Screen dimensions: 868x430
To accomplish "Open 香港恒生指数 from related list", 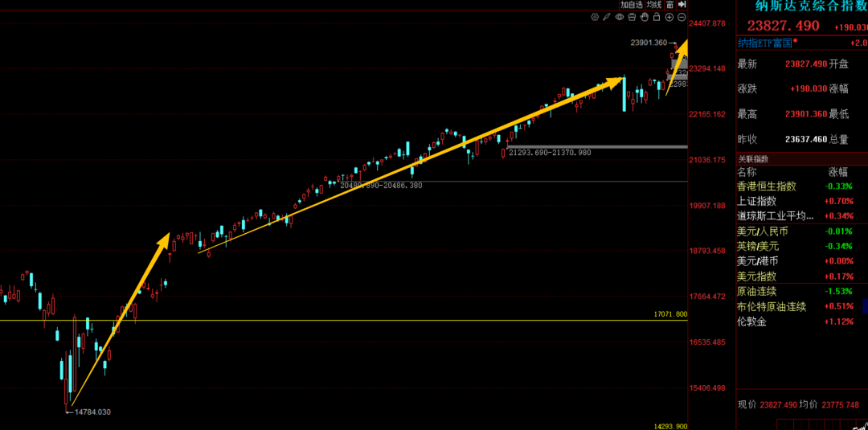I will [x=766, y=186].
